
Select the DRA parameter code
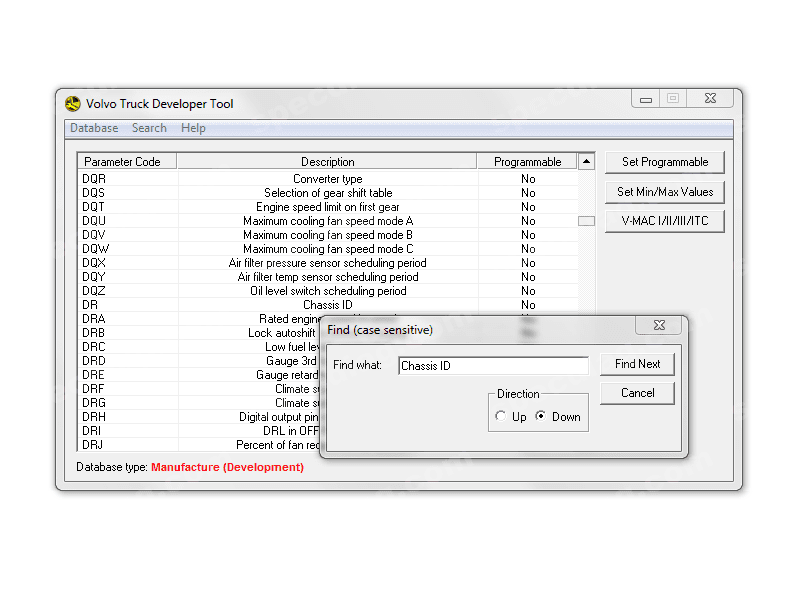coord(94,319)
